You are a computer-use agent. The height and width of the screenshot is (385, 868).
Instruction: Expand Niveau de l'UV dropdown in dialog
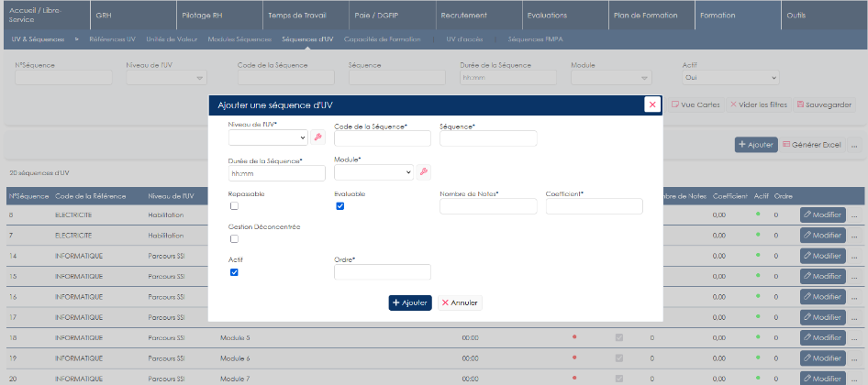[x=268, y=137]
